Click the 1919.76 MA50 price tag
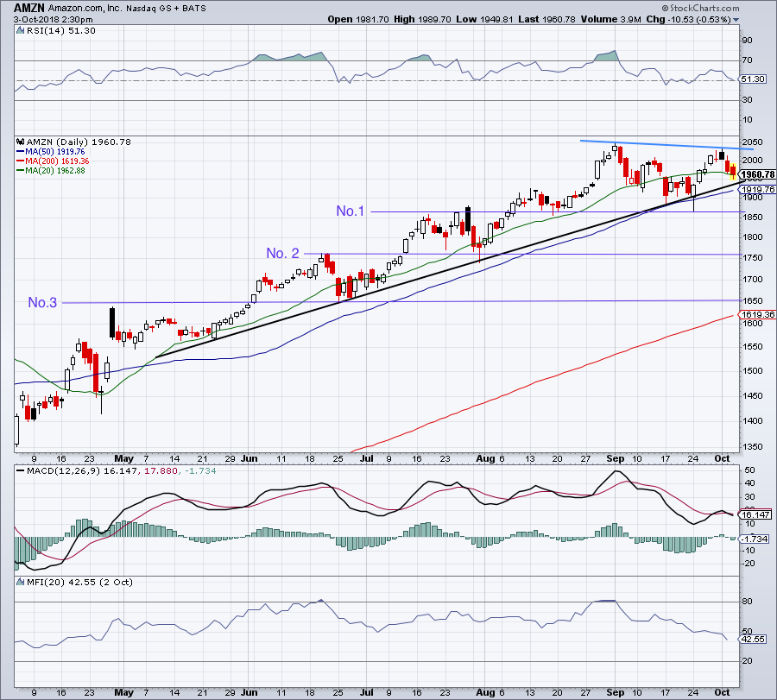The width and height of the screenshot is (777, 700). pyautogui.click(x=756, y=189)
